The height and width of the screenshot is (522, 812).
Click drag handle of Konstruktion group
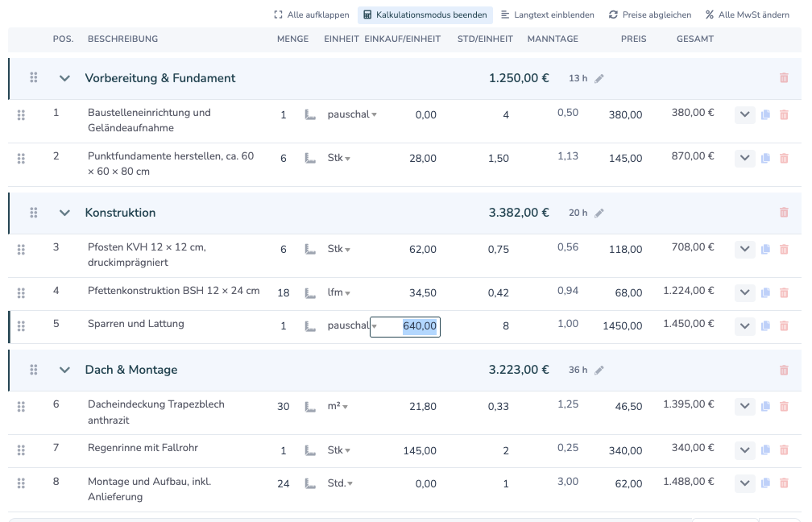[x=34, y=213]
